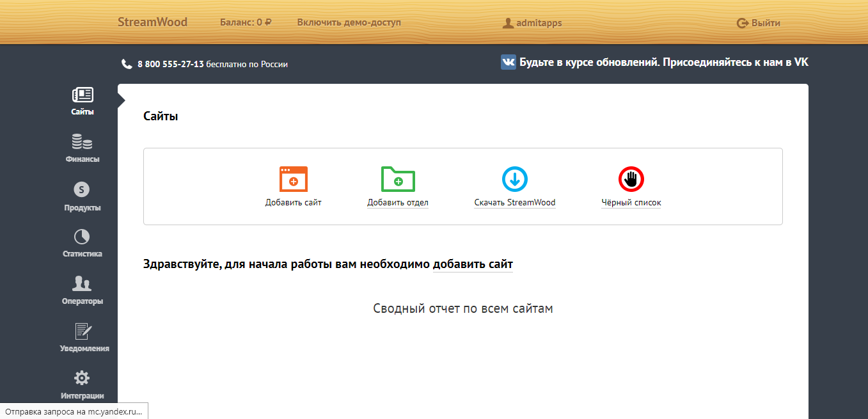
Task: Click the green Add Department folder icon
Action: pos(398,179)
